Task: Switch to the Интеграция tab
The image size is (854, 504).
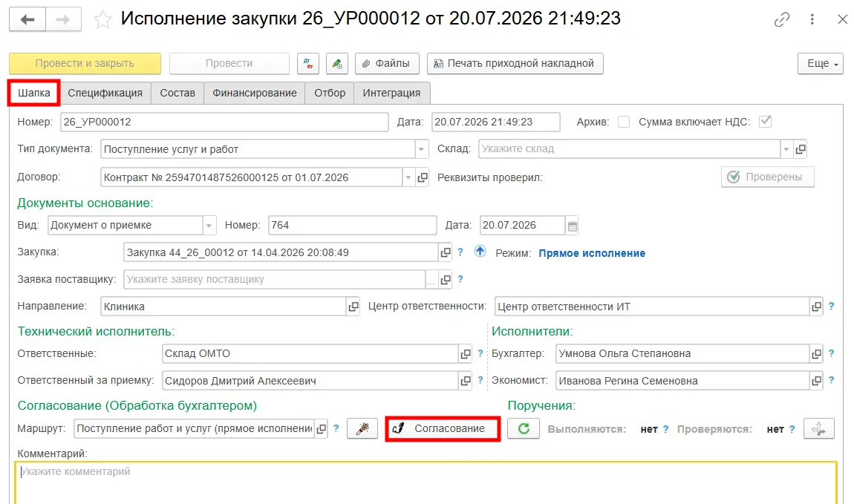Action: [391, 93]
